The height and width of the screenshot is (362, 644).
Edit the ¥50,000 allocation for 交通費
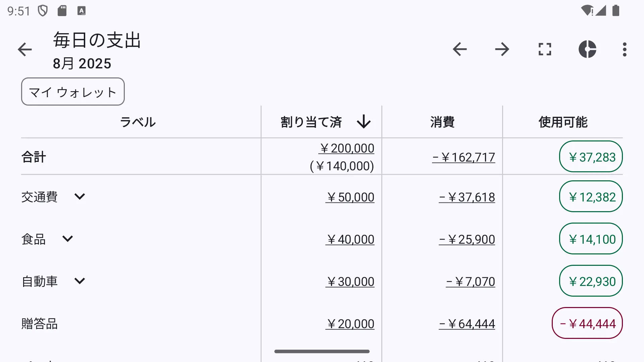(350, 197)
